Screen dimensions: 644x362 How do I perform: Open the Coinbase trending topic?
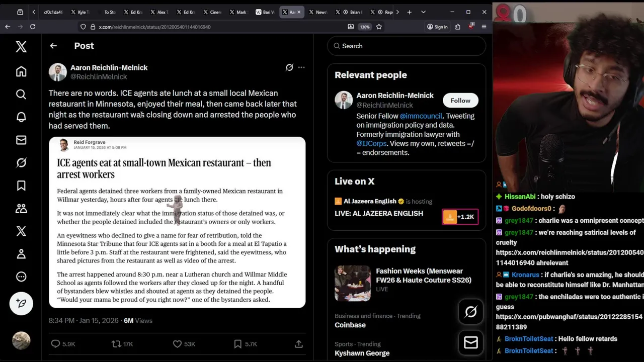[x=350, y=325]
